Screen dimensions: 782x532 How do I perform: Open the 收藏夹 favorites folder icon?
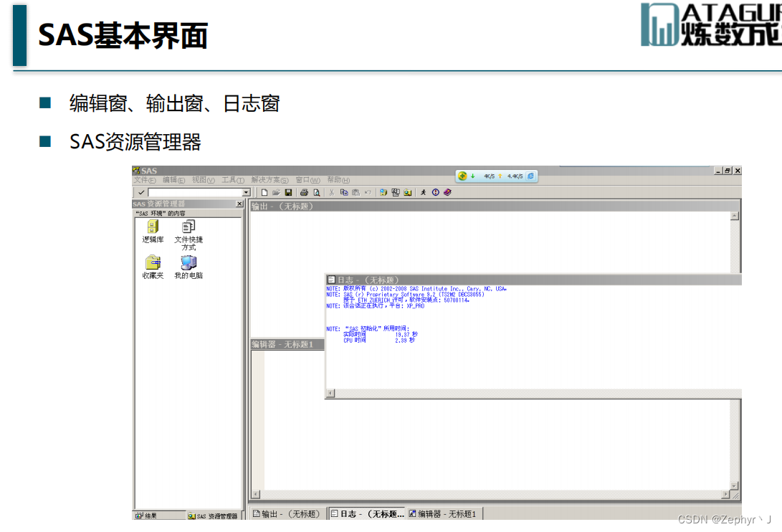point(153,267)
